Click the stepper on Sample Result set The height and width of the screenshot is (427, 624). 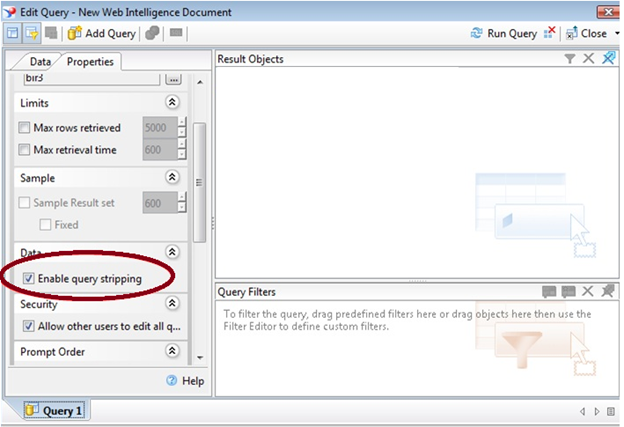pos(182,203)
